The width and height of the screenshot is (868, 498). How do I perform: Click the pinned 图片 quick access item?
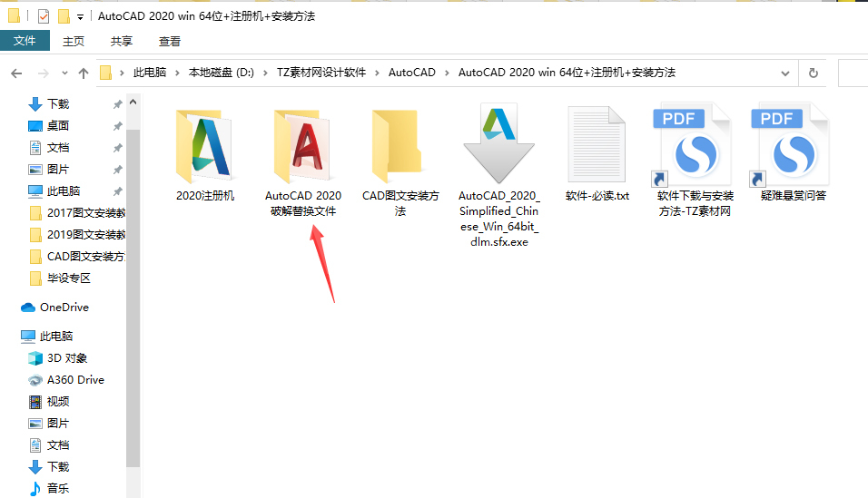click(x=58, y=170)
